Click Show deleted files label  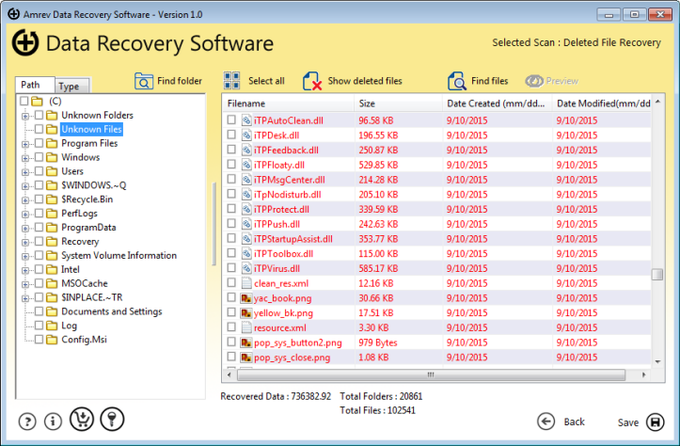pyautogui.click(x=365, y=81)
